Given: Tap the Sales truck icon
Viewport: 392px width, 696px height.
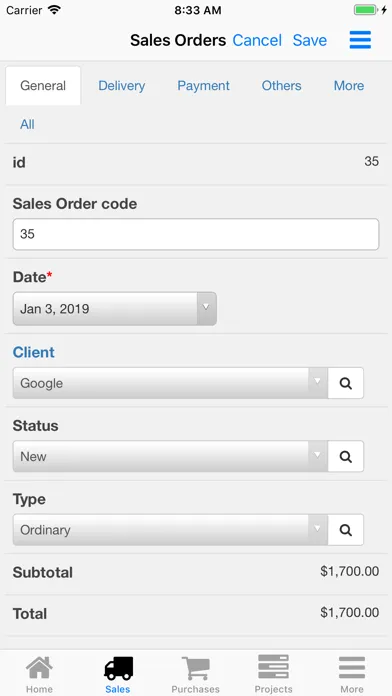Looking at the screenshot, I should click(x=118, y=668).
